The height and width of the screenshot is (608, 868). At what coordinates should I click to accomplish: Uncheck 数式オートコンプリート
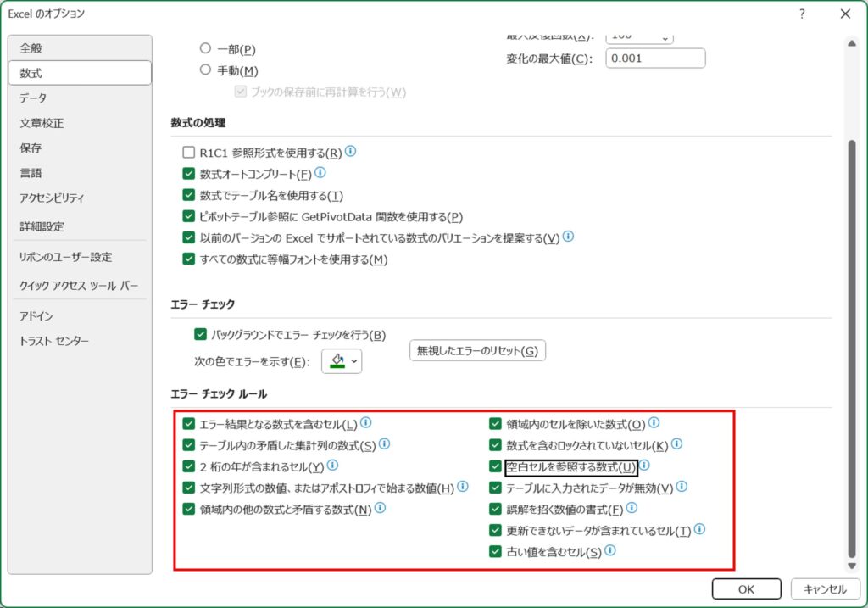(x=189, y=173)
